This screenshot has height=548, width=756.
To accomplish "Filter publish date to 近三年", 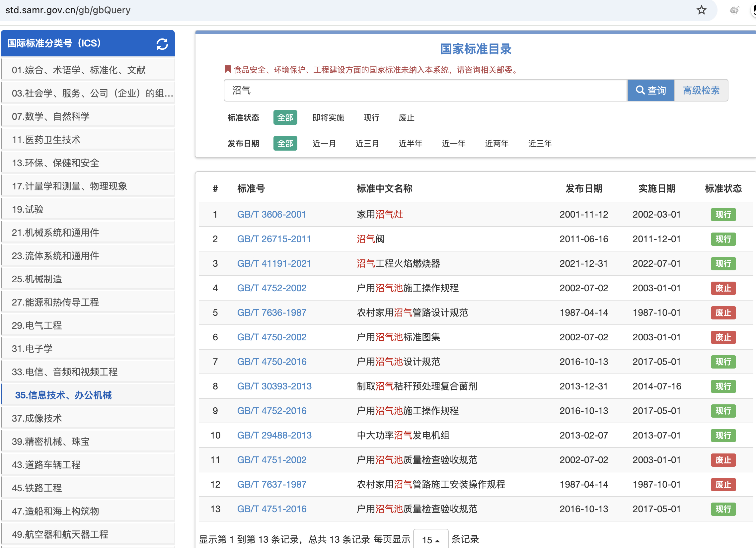I will click(540, 143).
